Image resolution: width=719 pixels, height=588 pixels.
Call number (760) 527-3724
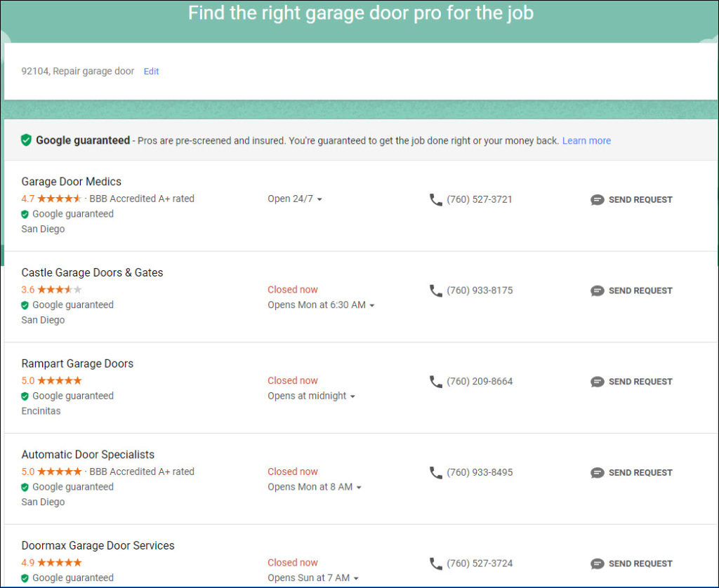coord(480,563)
